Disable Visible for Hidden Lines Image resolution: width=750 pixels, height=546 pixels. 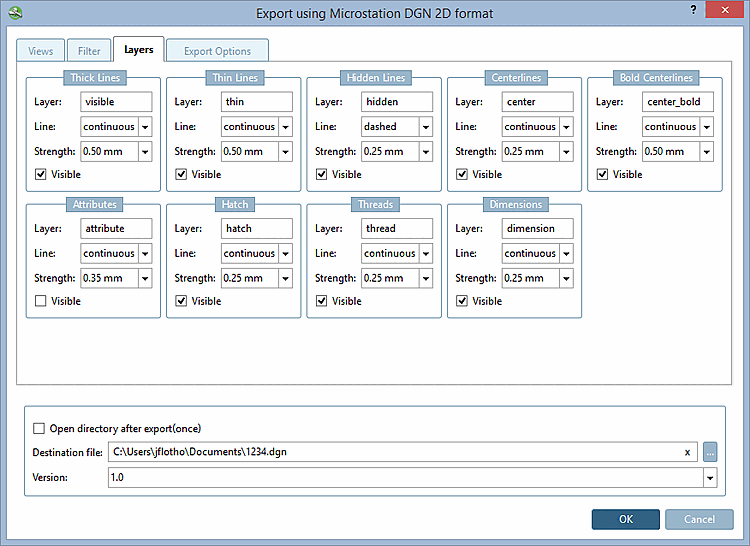[x=321, y=174]
